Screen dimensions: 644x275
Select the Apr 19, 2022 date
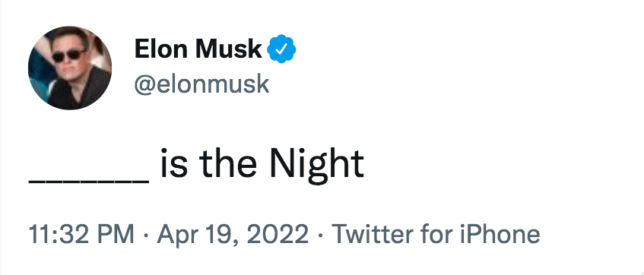[233, 235]
